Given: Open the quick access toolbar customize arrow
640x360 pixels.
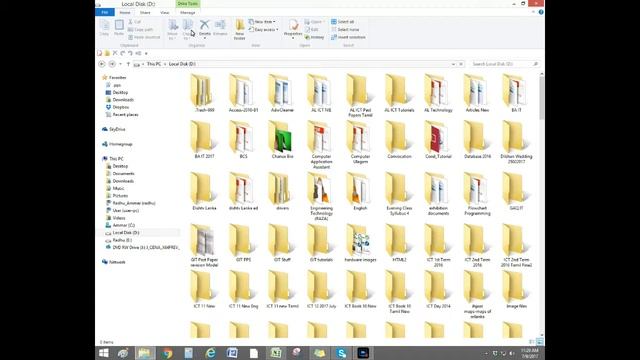Looking at the screenshot, I should click(x=146, y=53).
